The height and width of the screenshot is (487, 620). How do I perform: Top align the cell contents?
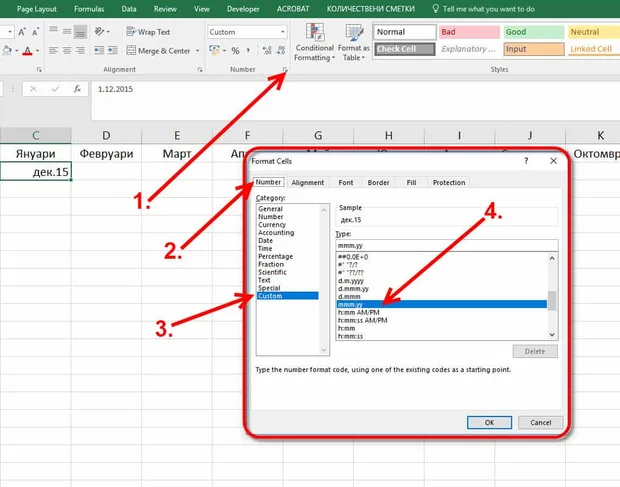(53, 32)
